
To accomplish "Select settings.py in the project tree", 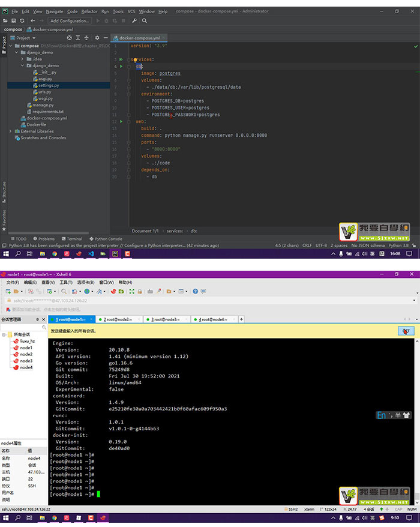I will tap(49, 85).
